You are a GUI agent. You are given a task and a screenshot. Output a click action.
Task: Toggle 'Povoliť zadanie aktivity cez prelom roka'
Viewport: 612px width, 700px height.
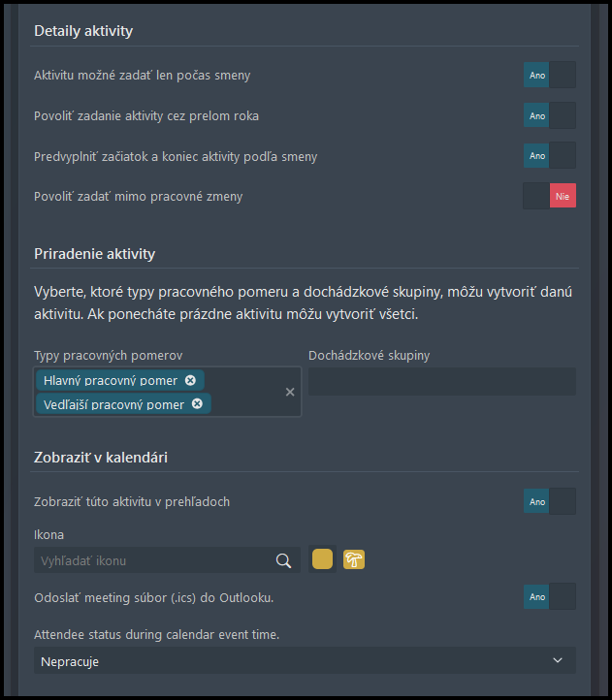coord(550,116)
